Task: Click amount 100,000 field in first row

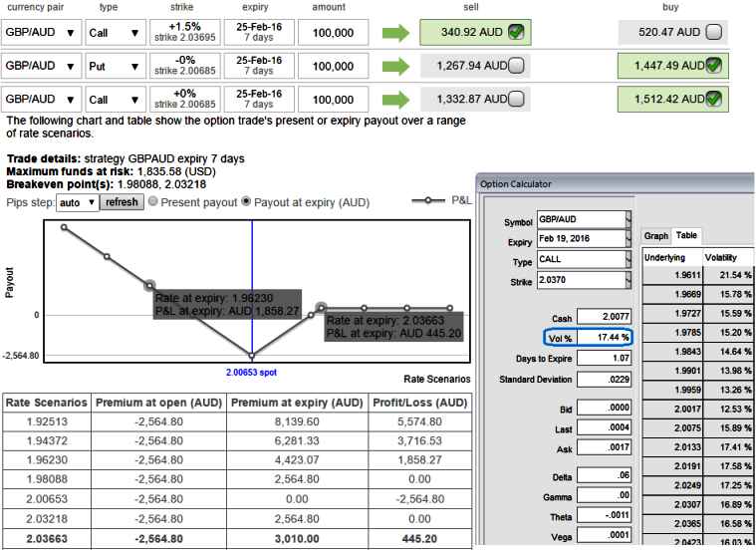Action: tap(333, 32)
